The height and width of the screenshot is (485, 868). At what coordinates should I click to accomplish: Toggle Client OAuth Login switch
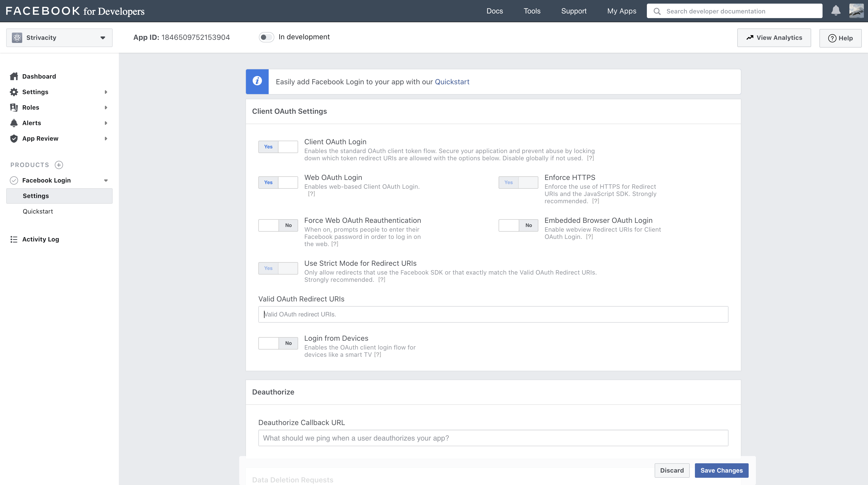(278, 147)
